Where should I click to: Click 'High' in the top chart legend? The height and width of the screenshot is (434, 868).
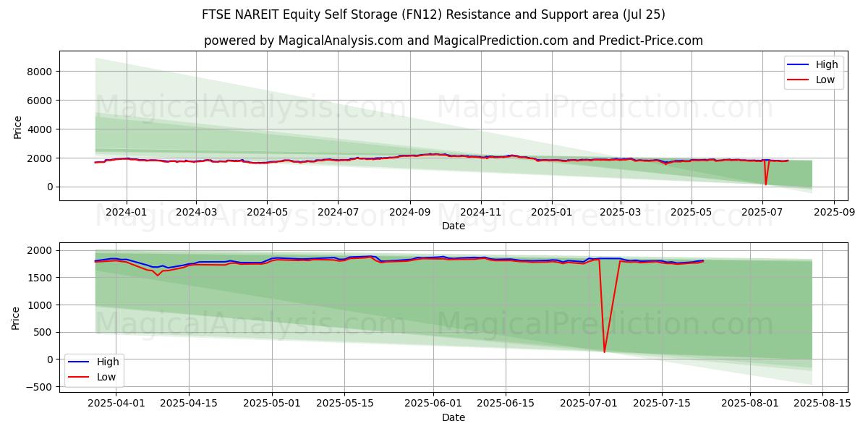pos(827,64)
